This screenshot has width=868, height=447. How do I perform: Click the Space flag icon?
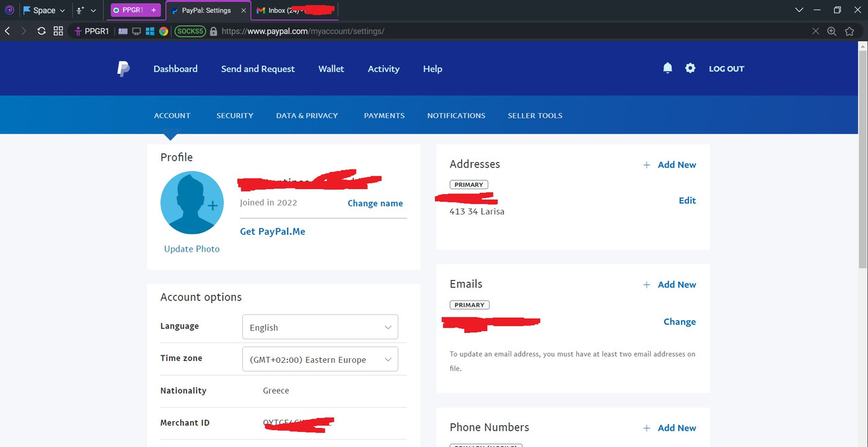pyautogui.click(x=27, y=10)
